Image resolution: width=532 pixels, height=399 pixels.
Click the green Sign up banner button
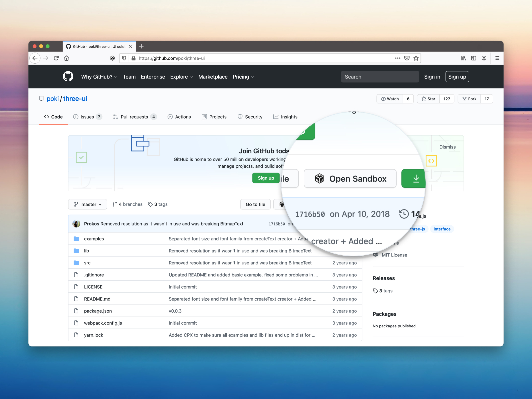pos(266,178)
